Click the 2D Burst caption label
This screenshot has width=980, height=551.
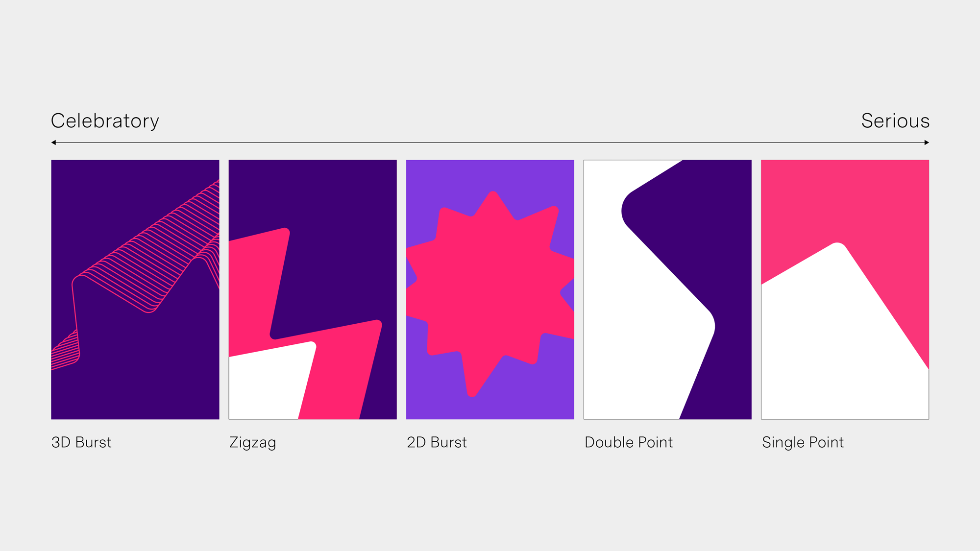(x=437, y=442)
